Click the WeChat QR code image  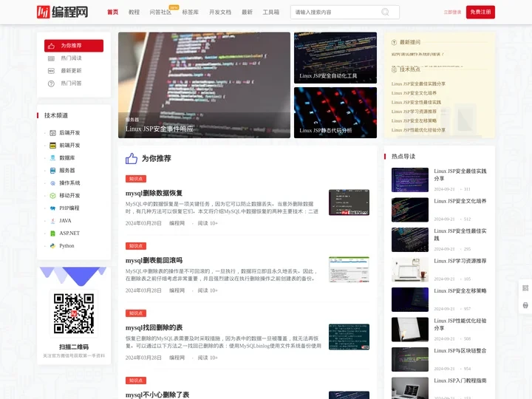click(74, 313)
